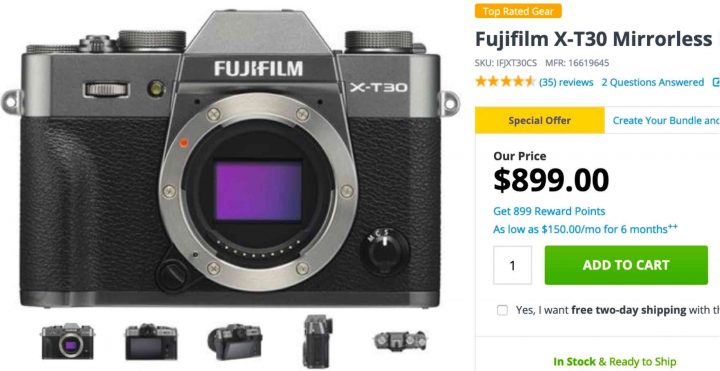This screenshot has height=371, width=720.
Task: Open the Special Offer tab
Action: click(540, 120)
